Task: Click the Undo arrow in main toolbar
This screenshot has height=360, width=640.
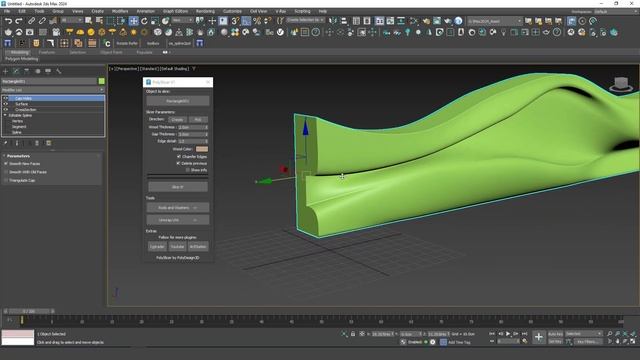Action: coord(8,21)
